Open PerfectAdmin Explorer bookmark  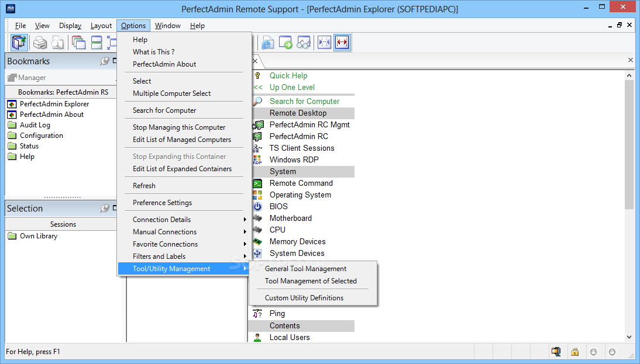(54, 104)
